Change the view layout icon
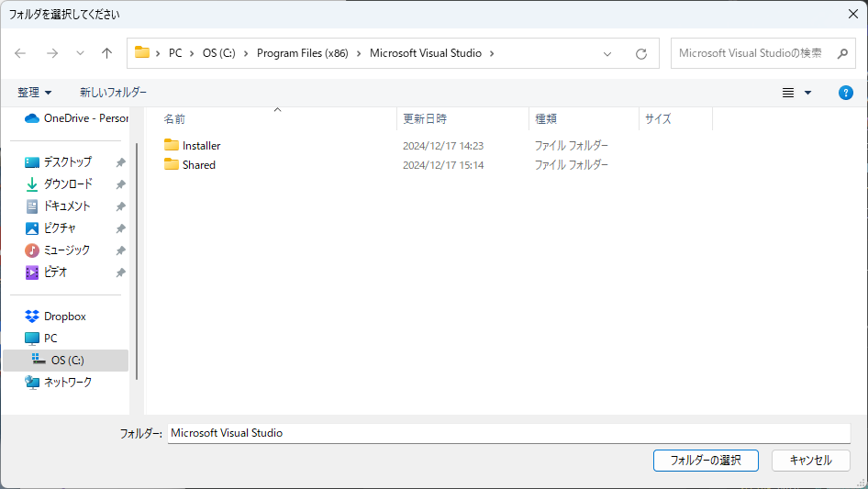 [788, 93]
